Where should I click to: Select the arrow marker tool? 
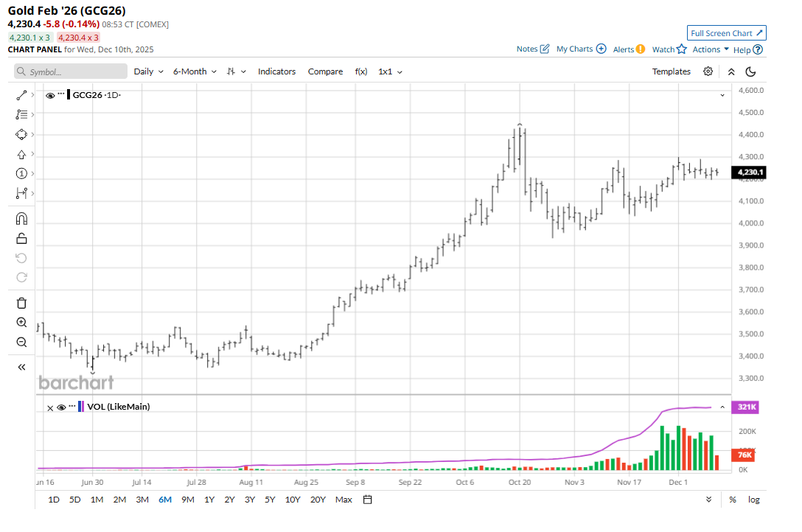point(21,154)
